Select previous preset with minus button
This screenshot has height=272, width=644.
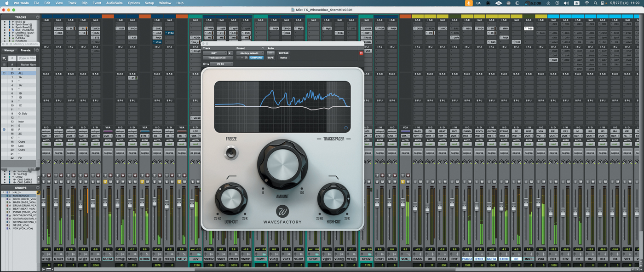(238, 58)
